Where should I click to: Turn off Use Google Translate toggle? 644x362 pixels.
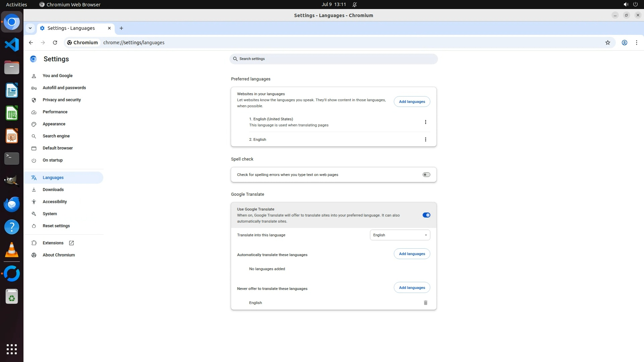coord(426,215)
